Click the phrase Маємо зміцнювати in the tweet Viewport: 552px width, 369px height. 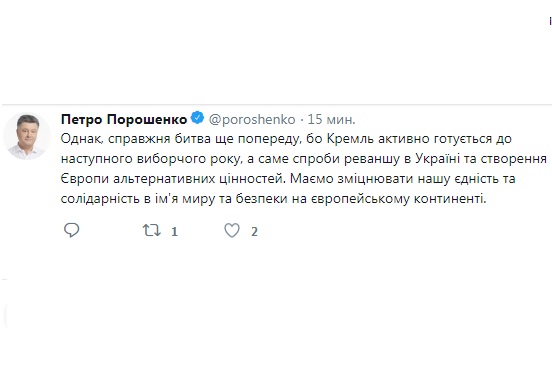(x=352, y=179)
